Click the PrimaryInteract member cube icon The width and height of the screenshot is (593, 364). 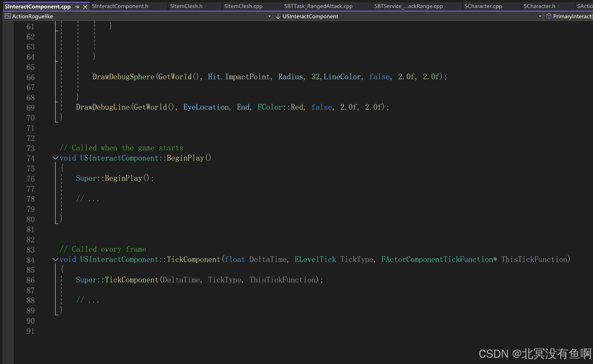click(549, 16)
